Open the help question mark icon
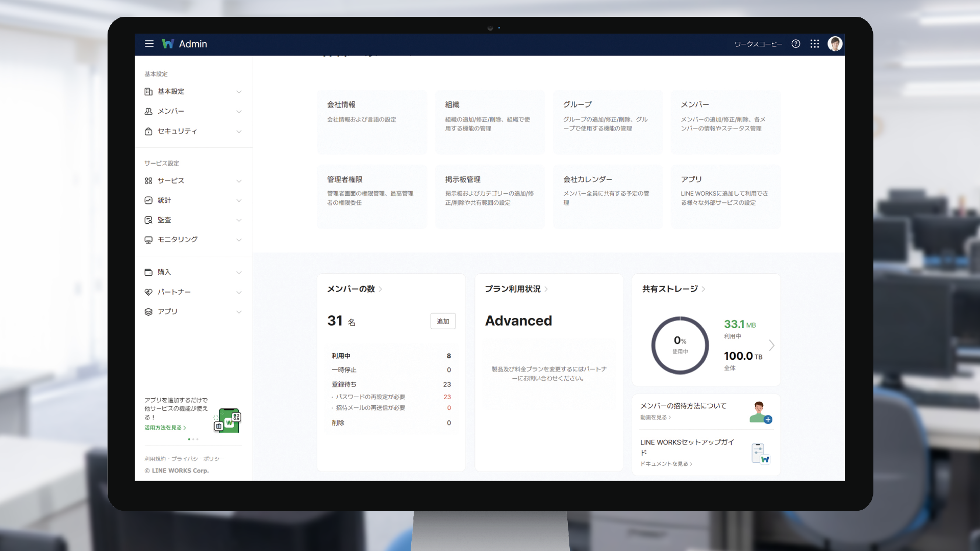 click(x=795, y=44)
